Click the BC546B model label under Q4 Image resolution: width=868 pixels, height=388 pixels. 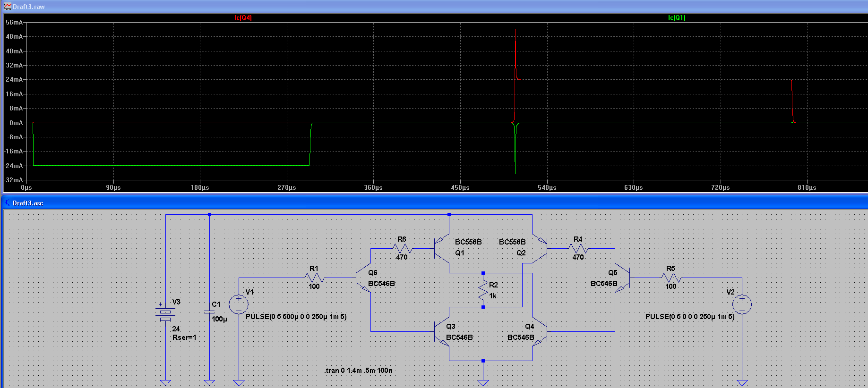[x=521, y=337]
